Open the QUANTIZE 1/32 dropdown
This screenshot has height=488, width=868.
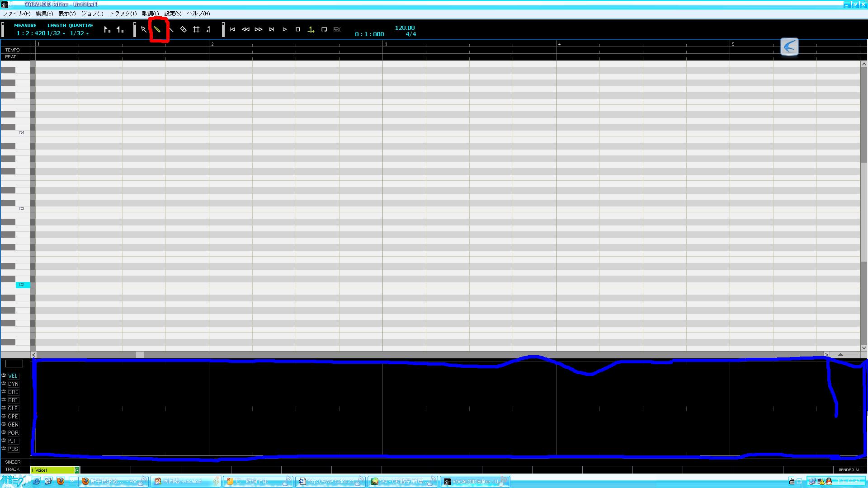[79, 33]
